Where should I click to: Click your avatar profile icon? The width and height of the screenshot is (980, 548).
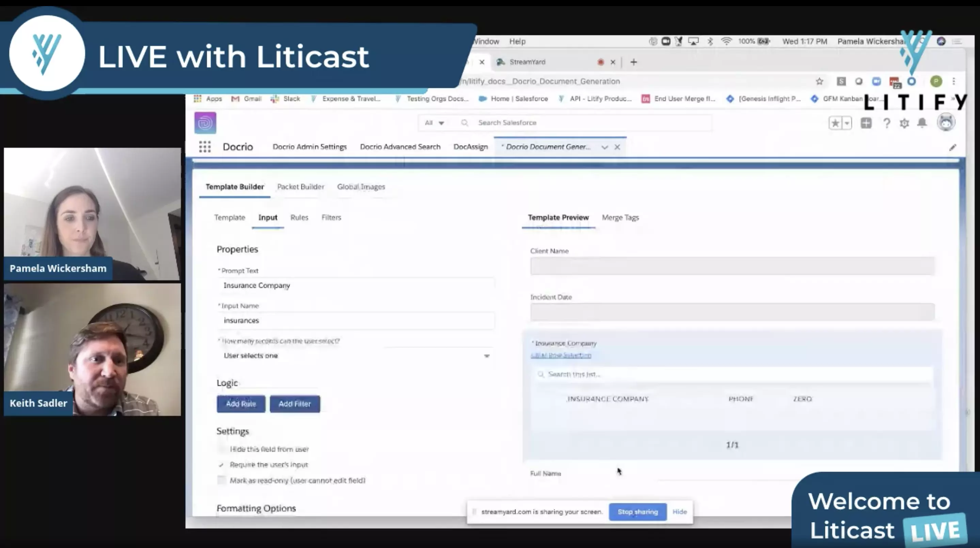[947, 122]
